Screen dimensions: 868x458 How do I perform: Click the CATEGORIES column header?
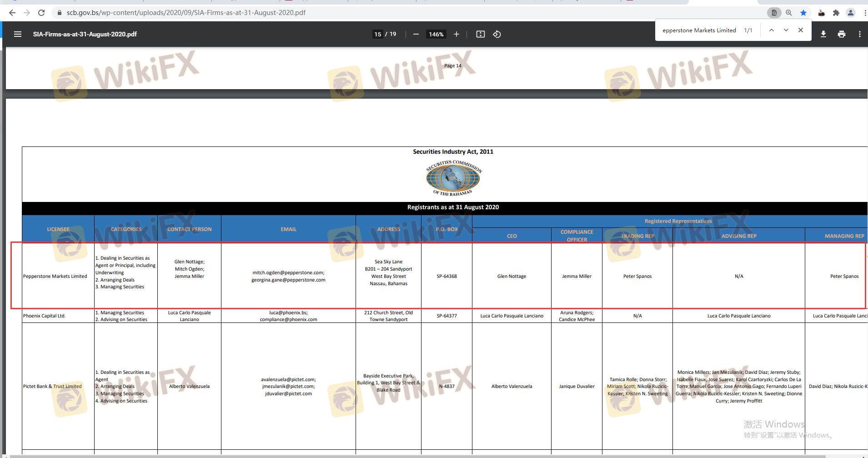[x=126, y=229]
